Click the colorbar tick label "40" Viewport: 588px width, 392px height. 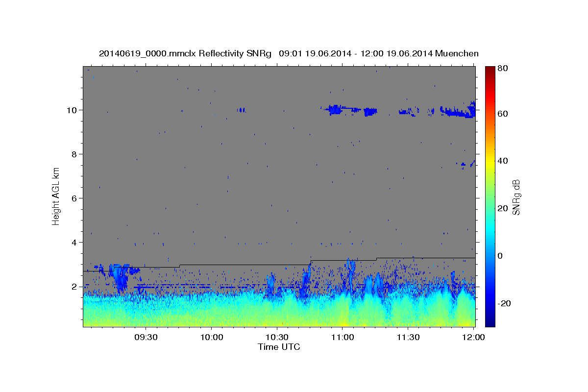(502, 161)
